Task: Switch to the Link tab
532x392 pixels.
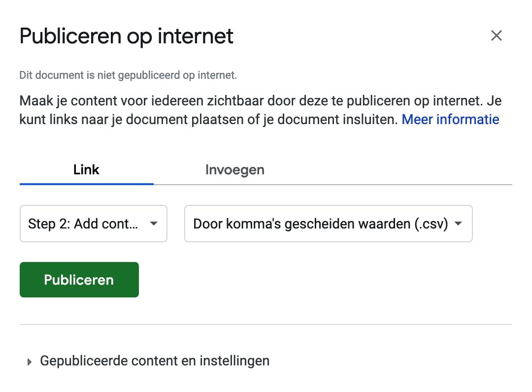Action: point(86,170)
